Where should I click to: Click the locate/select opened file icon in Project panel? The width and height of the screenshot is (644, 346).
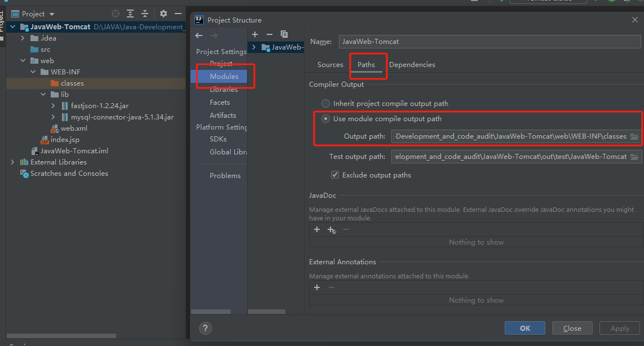(116, 14)
